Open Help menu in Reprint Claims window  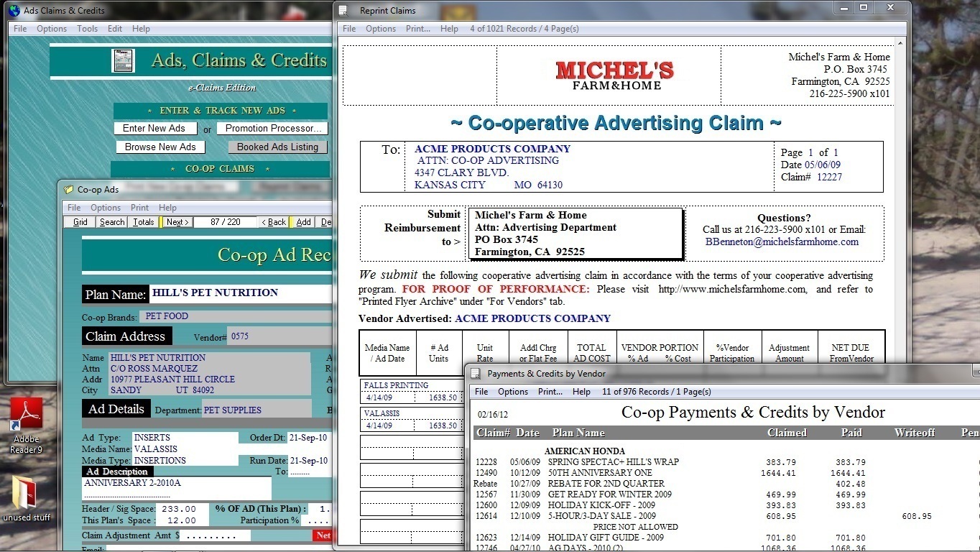450,29
